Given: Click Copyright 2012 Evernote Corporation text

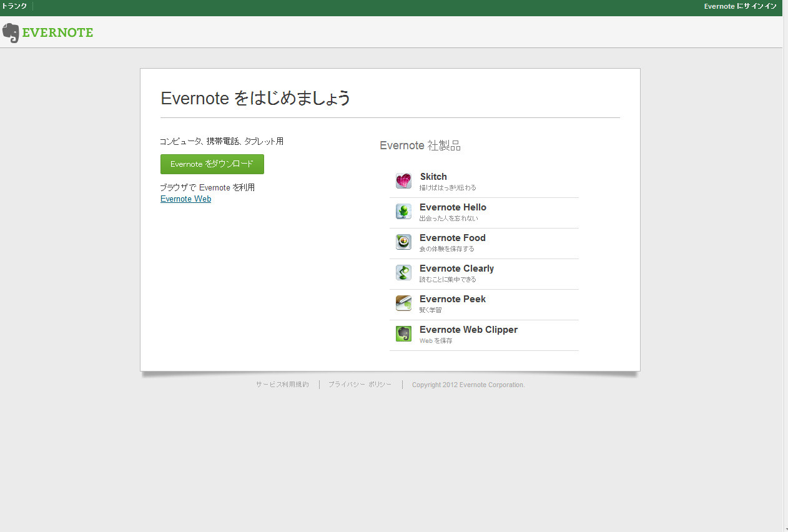Looking at the screenshot, I should (468, 385).
